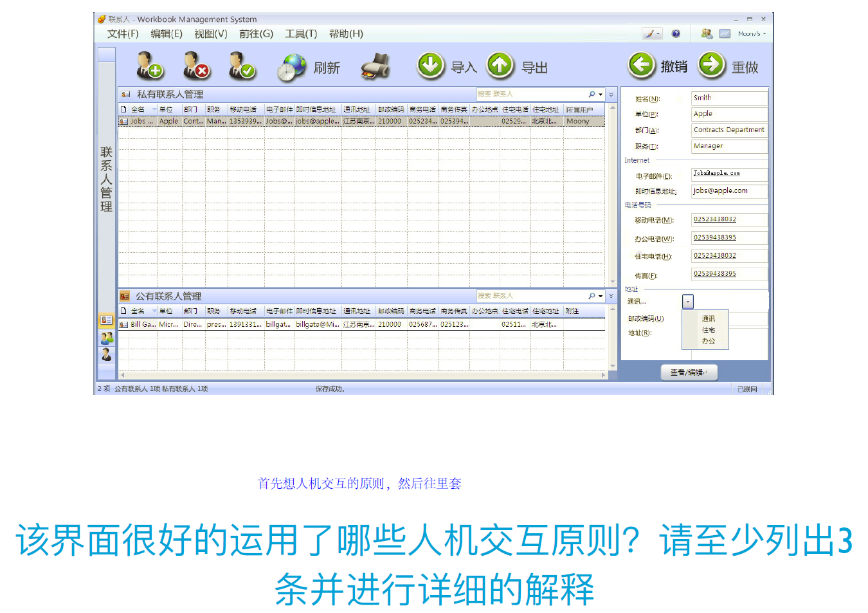Click the 办公电话 field 02539438395
Screen dimensions: 868x613
[x=729, y=238]
